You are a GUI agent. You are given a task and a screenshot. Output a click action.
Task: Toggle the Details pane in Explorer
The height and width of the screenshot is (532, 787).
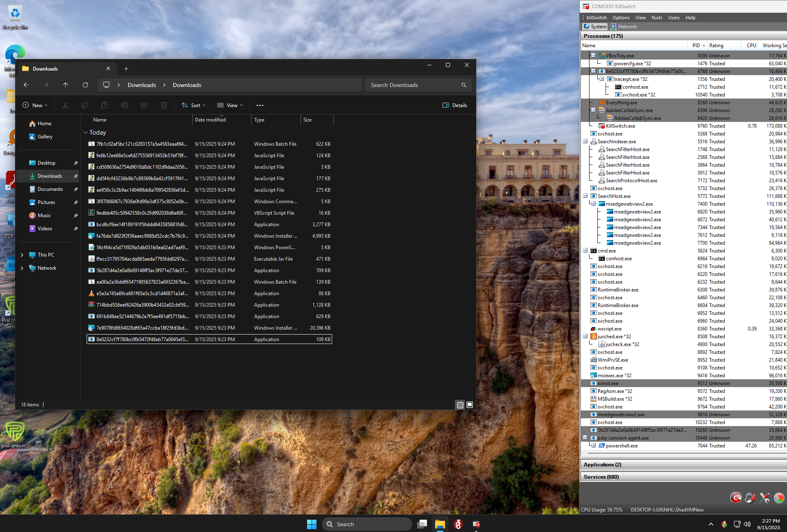pos(455,105)
